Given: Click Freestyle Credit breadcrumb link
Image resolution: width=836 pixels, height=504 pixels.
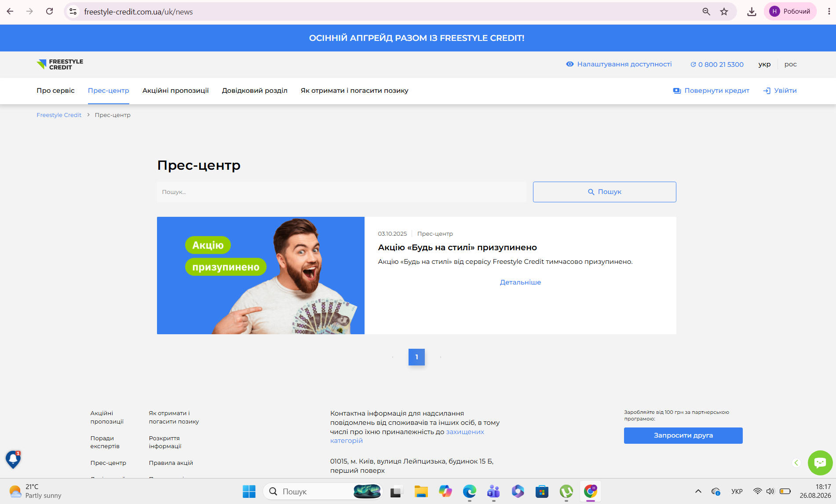Looking at the screenshot, I should point(59,115).
